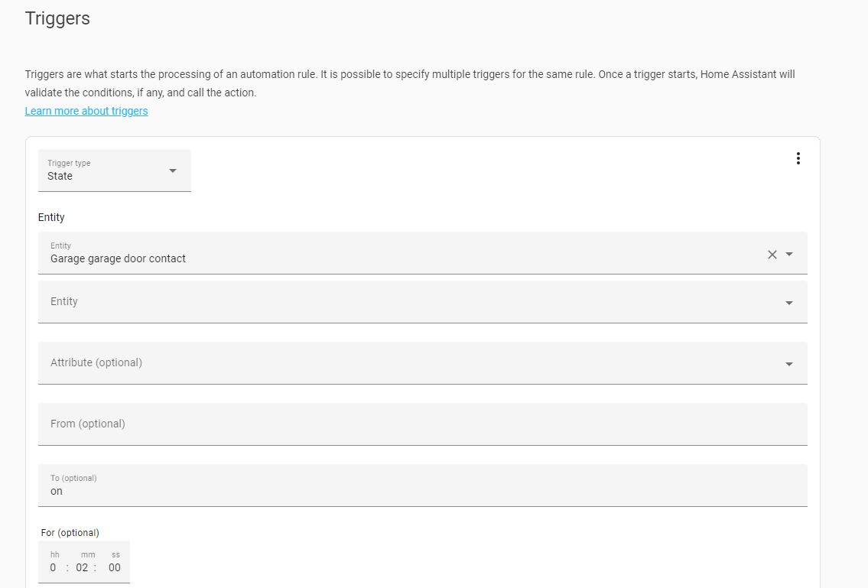Click the Entity section label above pickers
The height and width of the screenshot is (588, 868).
[x=51, y=218]
